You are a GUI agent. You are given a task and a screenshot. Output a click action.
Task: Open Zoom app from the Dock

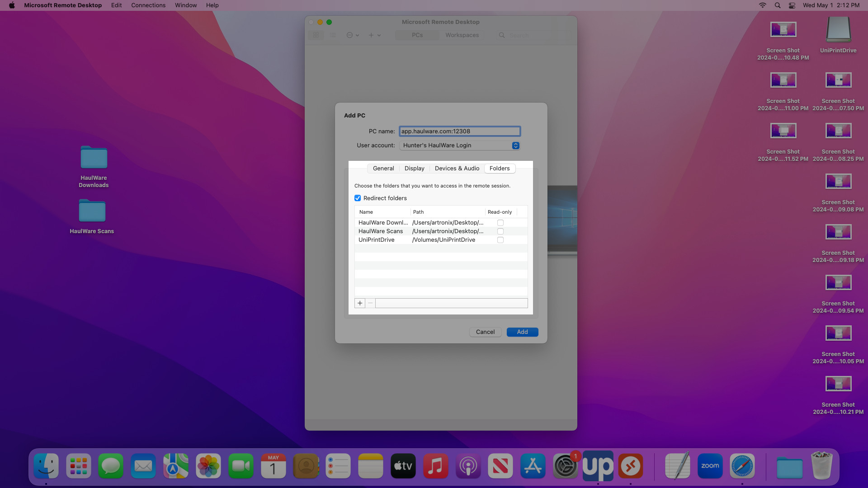pyautogui.click(x=710, y=466)
